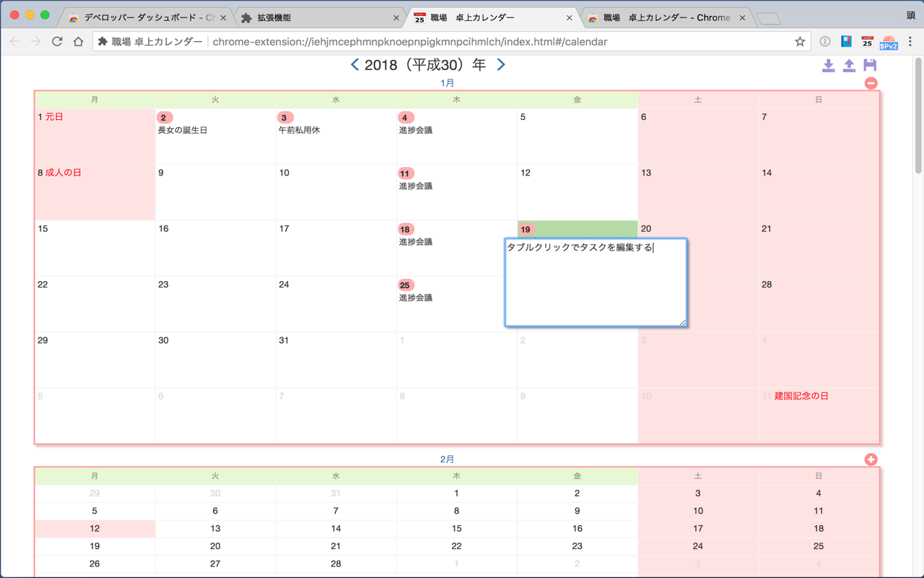The height and width of the screenshot is (578, 924).
Task: Select January 16 cell
Action: (215, 248)
